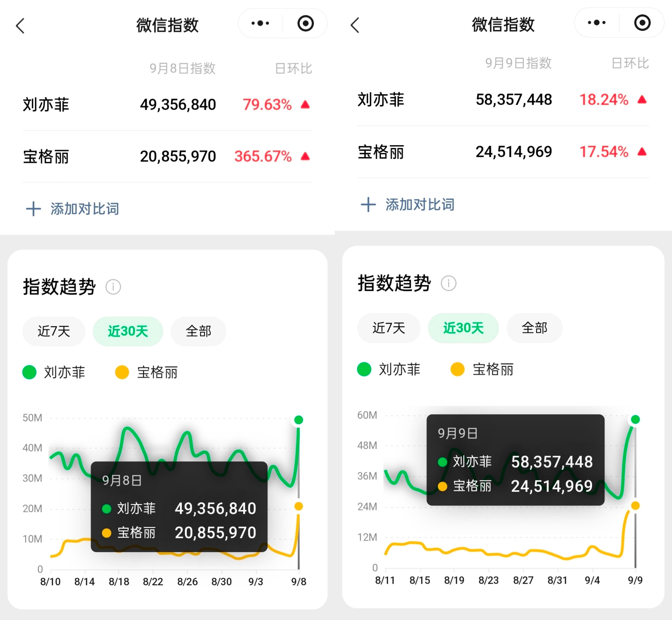Click 8/19 axis label in right chart

[454, 580]
